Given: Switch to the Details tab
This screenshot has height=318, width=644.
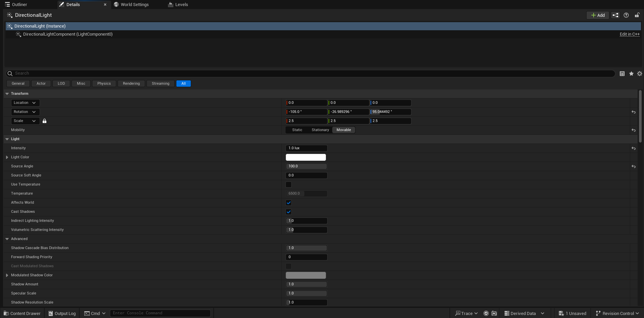Looking at the screenshot, I should click(x=73, y=5).
